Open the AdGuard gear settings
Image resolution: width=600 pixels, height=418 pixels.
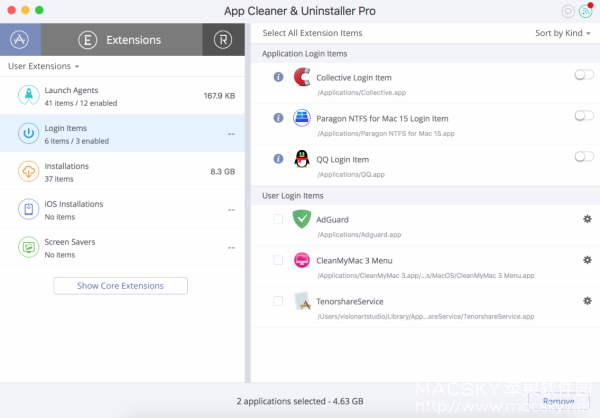[587, 219]
